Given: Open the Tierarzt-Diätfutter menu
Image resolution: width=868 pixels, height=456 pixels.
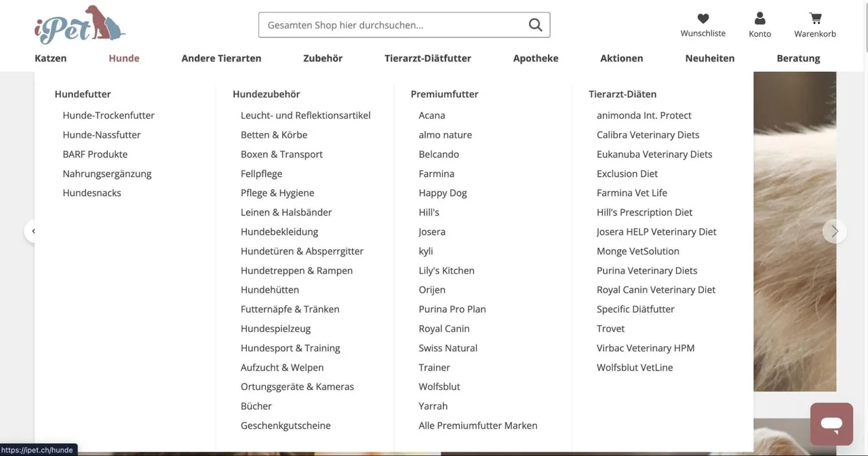Looking at the screenshot, I should (x=428, y=58).
